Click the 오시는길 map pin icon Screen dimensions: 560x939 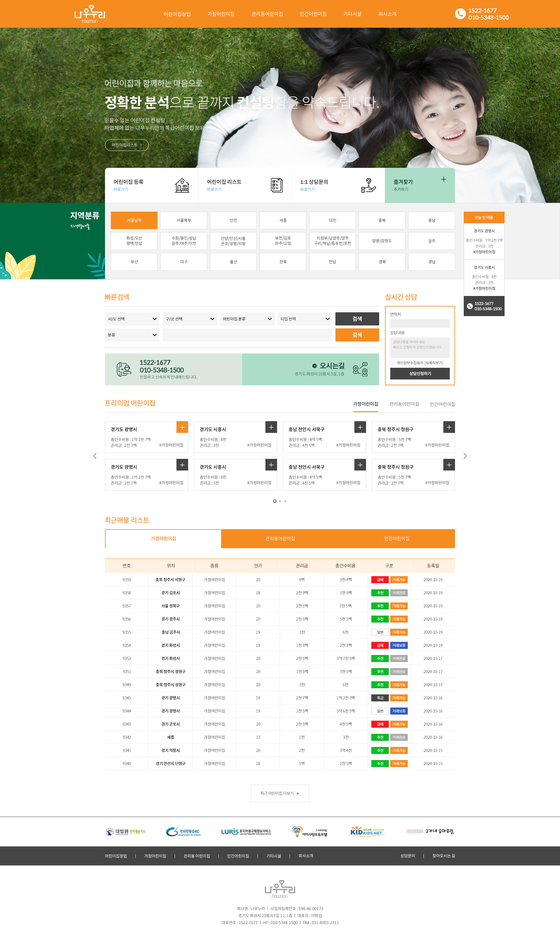coord(360,369)
